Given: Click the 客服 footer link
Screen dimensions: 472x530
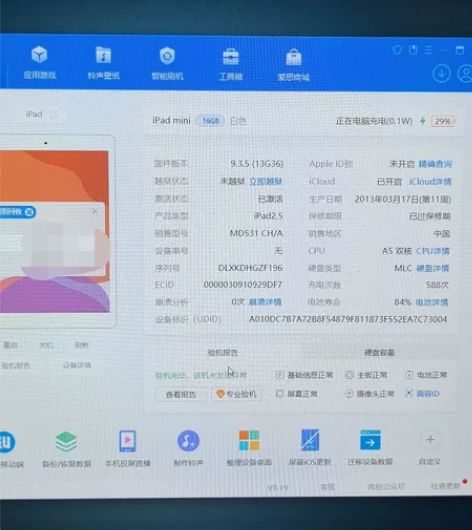Looking at the screenshot, I should point(328,487).
